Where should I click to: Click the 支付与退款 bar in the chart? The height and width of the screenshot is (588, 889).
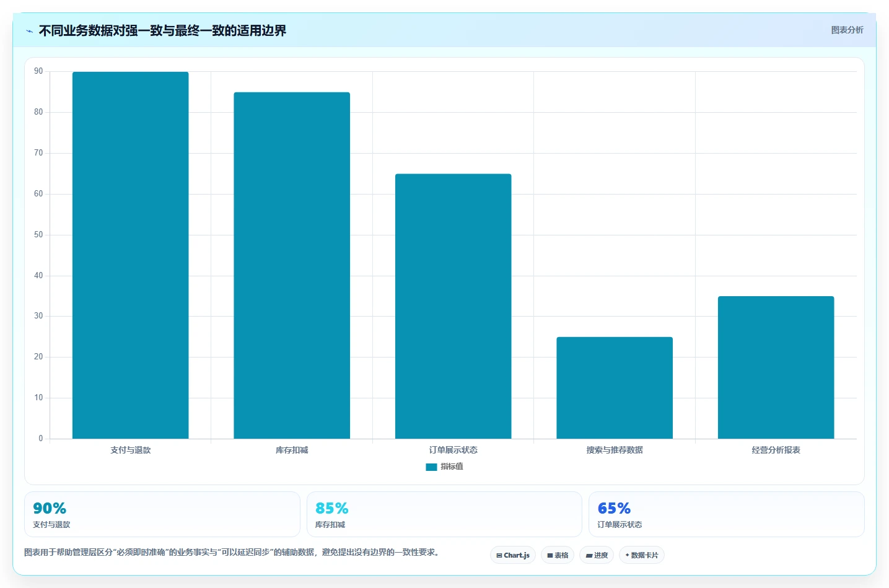click(x=130, y=255)
